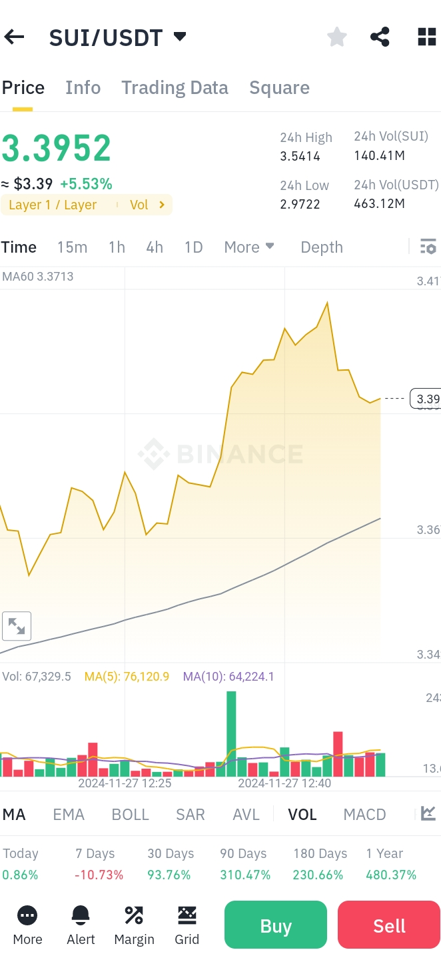The image size is (441, 980).
Task: Expand the More timeframes dropdown
Action: click(x=249, y=247)
